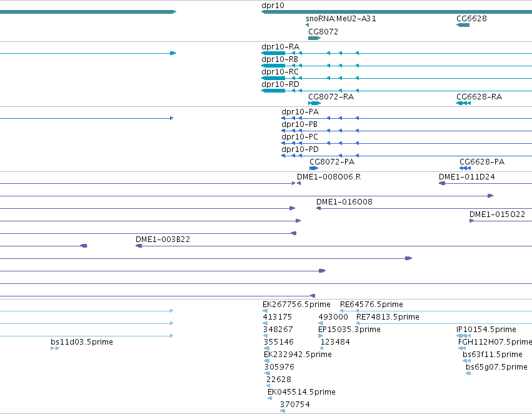Click the CG6628-RA transcript label
532x414 pixels.
[x=479, y=97]
